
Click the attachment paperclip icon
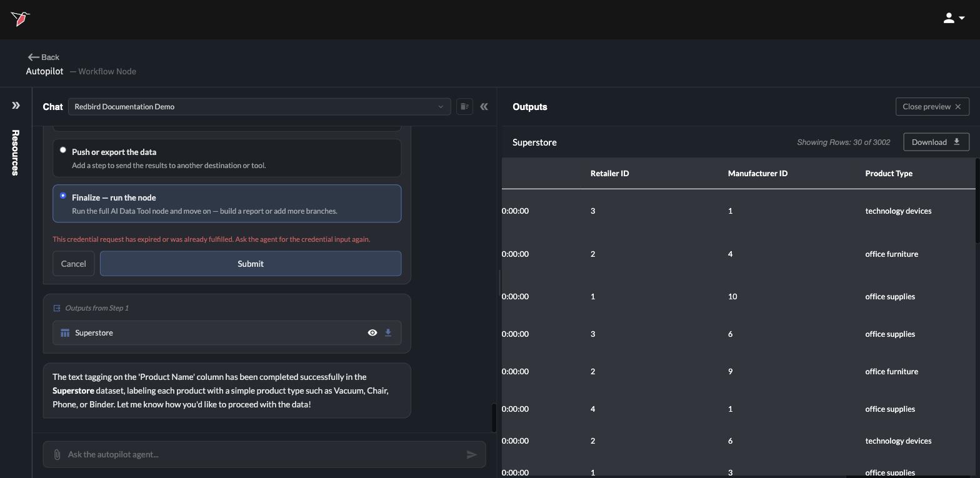(57, 455)
